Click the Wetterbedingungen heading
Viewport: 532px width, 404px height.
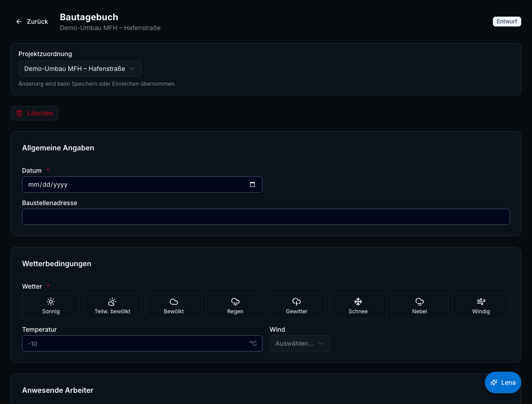(57, 263)
